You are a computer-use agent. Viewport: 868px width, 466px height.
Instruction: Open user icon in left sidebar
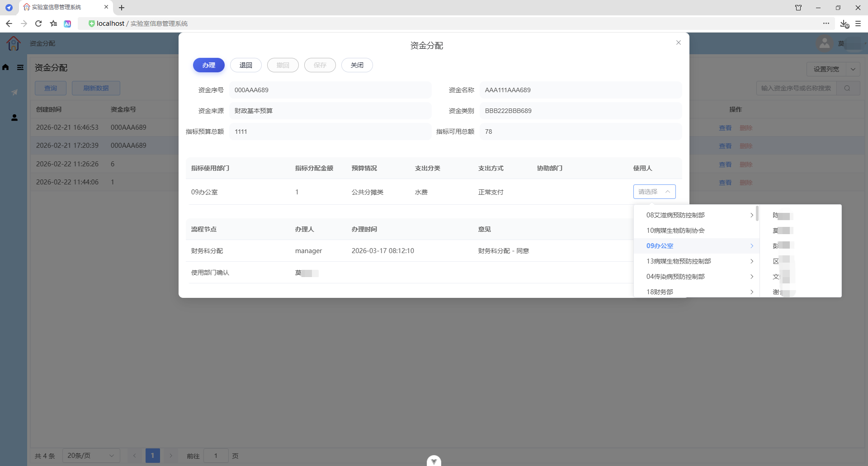pyautogui.click(x=14, y=118)
